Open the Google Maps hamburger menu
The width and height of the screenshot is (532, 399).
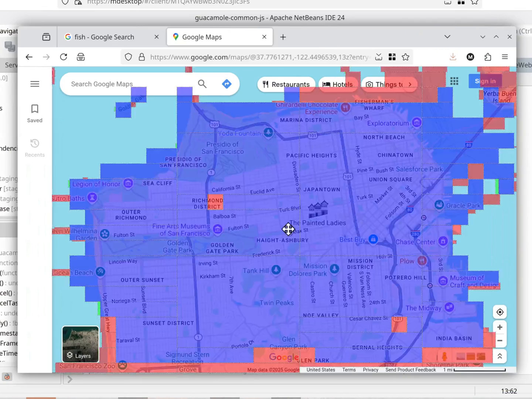[35, 84]
